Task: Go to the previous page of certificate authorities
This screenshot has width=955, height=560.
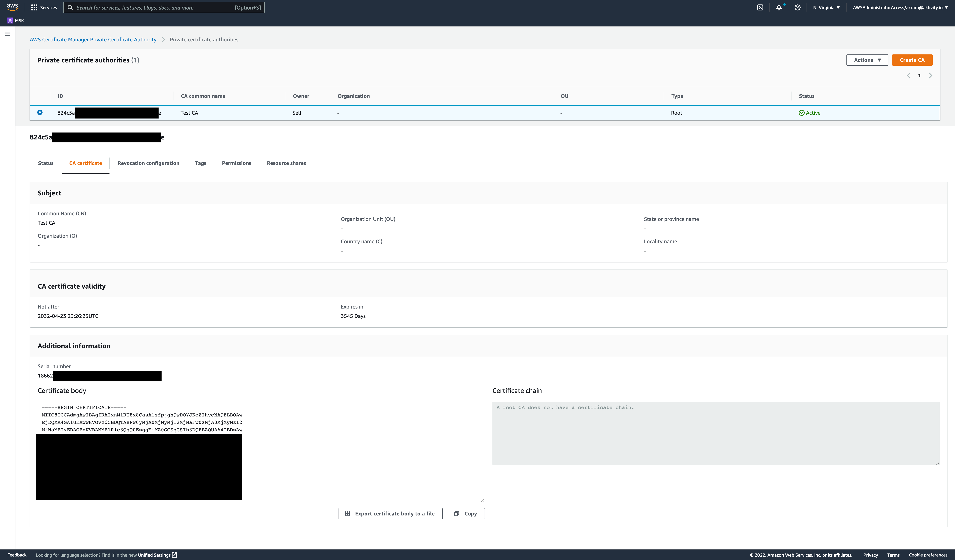Action: tap(908, 75)
